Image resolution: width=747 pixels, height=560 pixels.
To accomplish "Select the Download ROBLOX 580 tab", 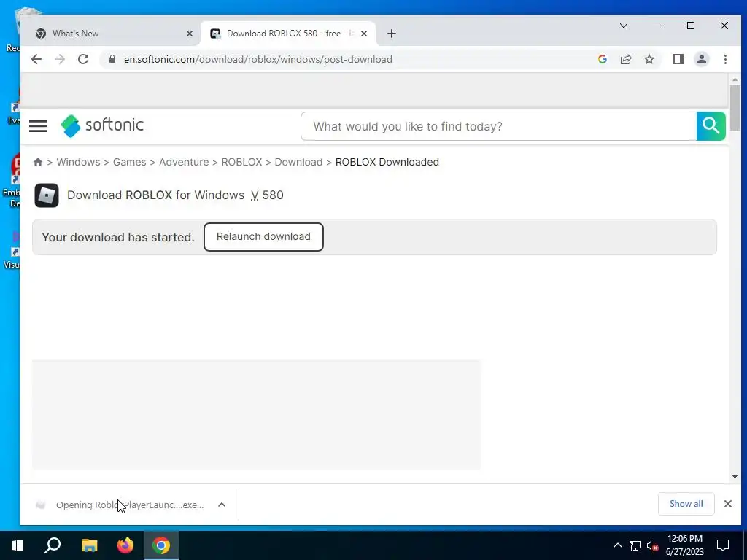I will [288, 34].
